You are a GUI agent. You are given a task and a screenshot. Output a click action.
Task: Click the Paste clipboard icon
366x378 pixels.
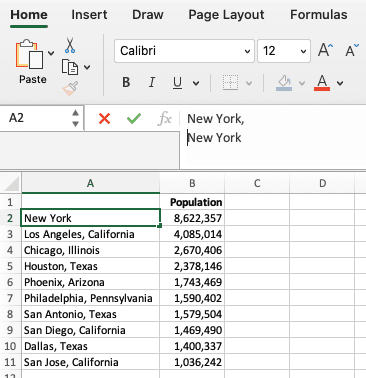[30, 54]
